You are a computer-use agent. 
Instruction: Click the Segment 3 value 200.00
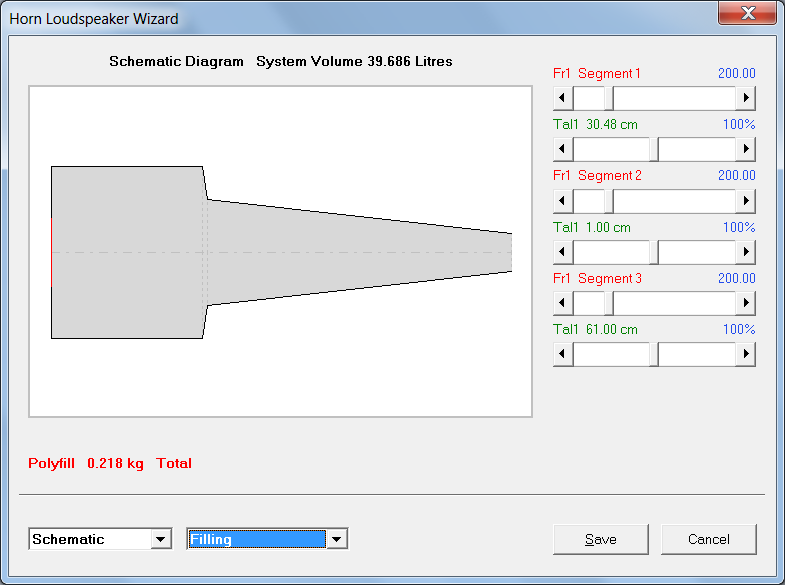(x=736, y=278)
